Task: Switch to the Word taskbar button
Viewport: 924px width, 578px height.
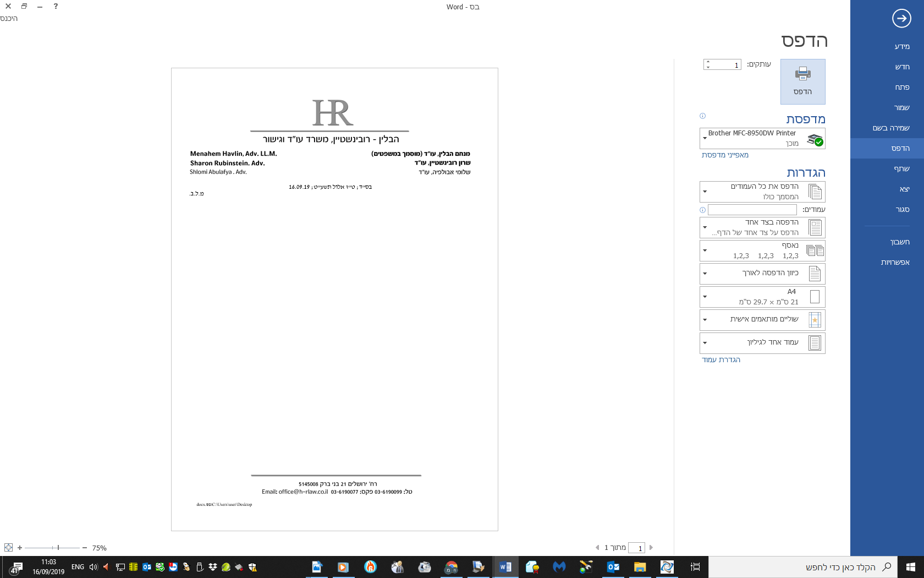Action: 505,567
